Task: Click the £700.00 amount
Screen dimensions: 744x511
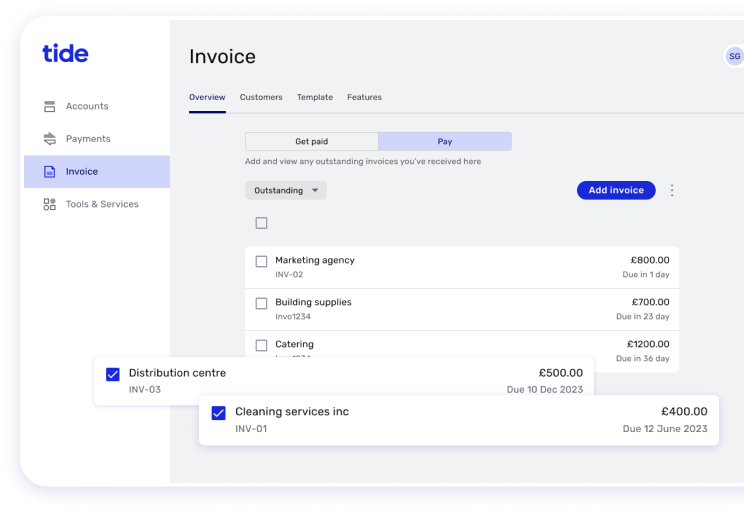Action: coord(651,302)
